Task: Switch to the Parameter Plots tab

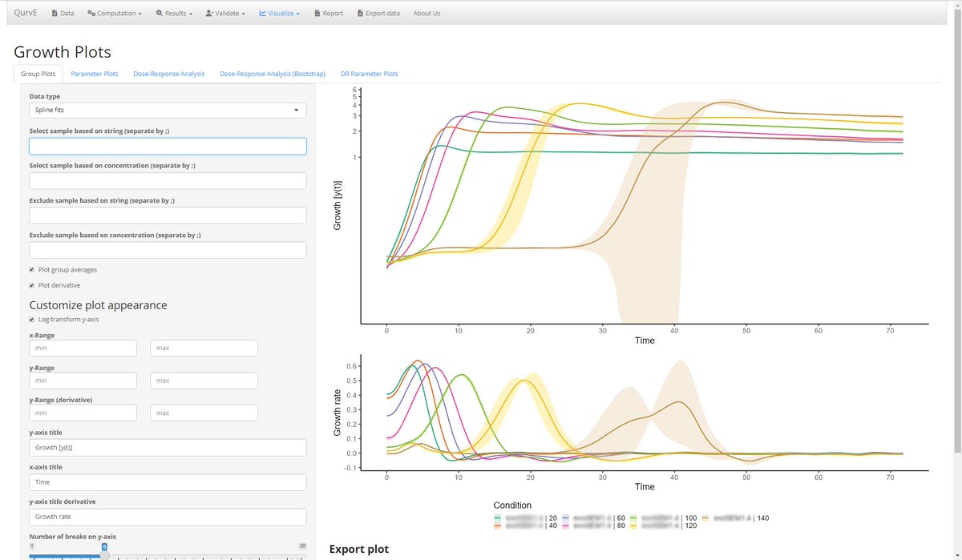Action: [95, 74]
